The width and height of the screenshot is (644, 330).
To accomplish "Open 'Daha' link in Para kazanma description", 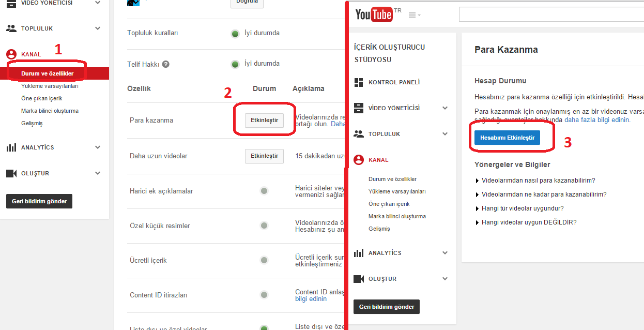I will tap(338, 124).
